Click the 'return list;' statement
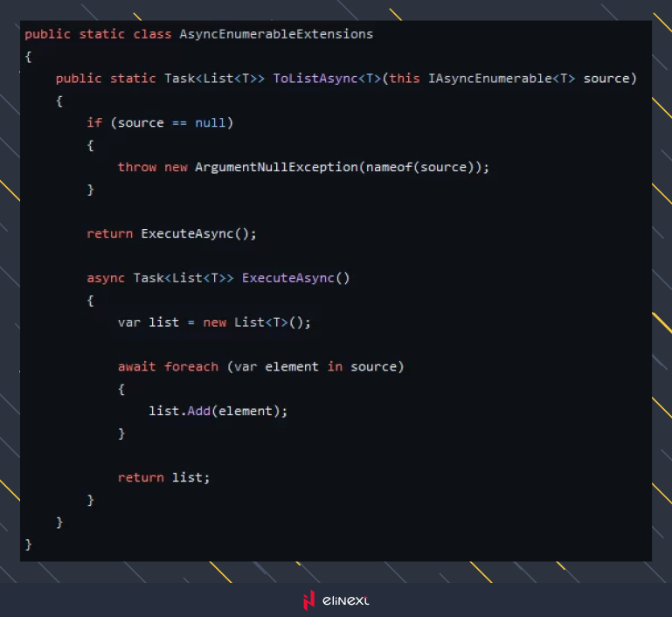This screenshot has width=672, height=617. click(164, 477)
